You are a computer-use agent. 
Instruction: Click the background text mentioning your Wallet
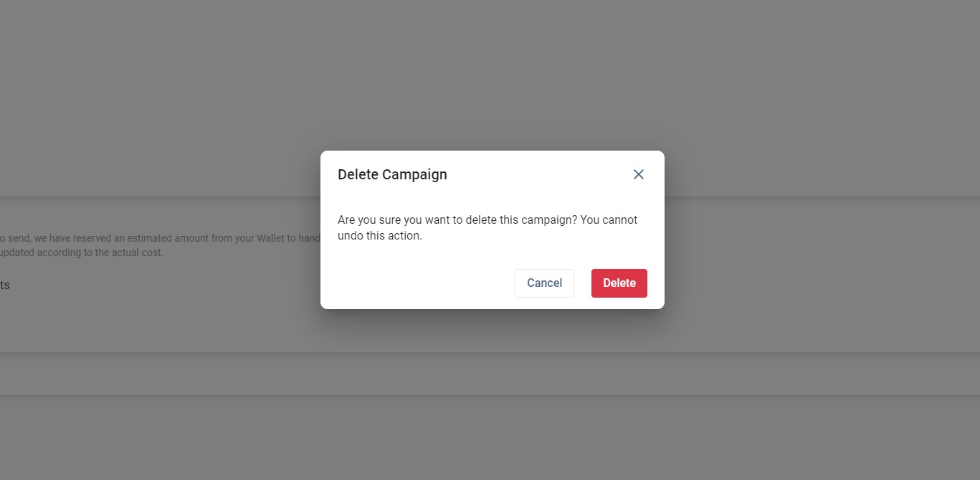159,238
